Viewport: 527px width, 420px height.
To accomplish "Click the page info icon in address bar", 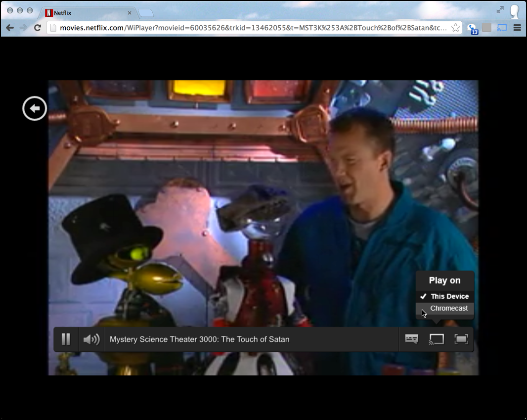I will point(53,28).
